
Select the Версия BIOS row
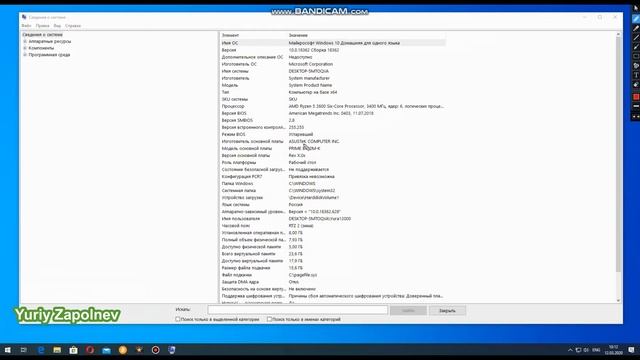tap(333, 113)
